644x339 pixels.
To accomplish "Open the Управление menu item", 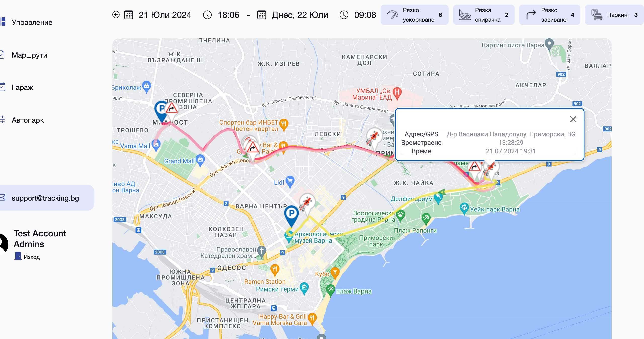I will [x=32, y=22].
